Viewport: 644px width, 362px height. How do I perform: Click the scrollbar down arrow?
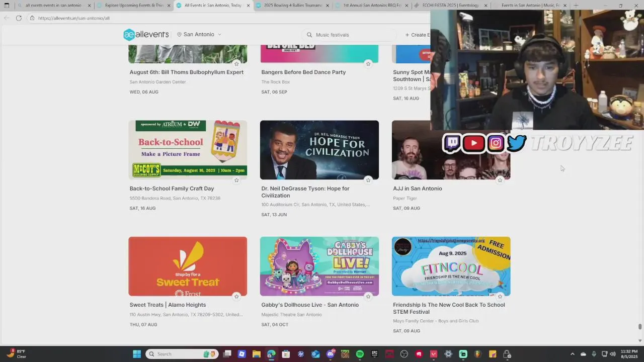[x=640, y=340]
